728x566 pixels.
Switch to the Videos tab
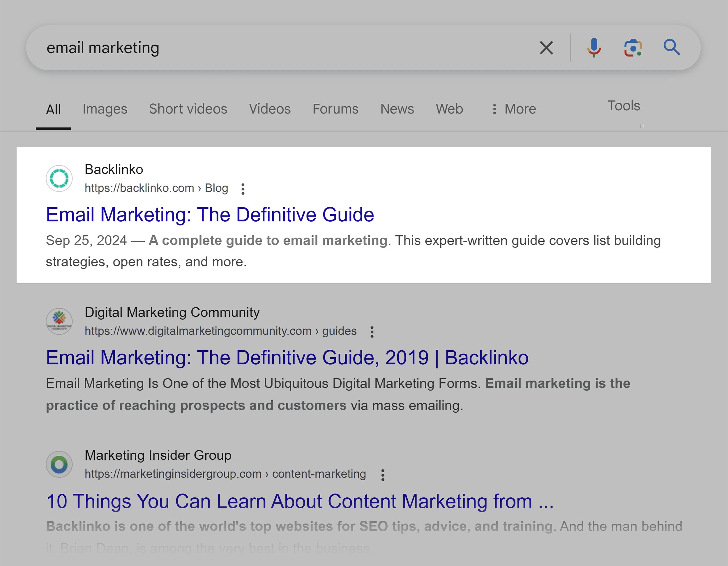coord(270,109)
